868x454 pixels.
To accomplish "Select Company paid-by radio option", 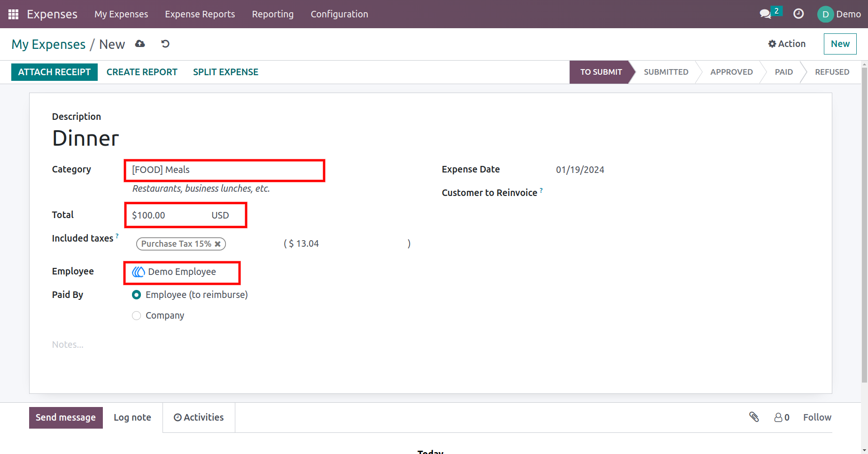I will click(x=136, y=315).
